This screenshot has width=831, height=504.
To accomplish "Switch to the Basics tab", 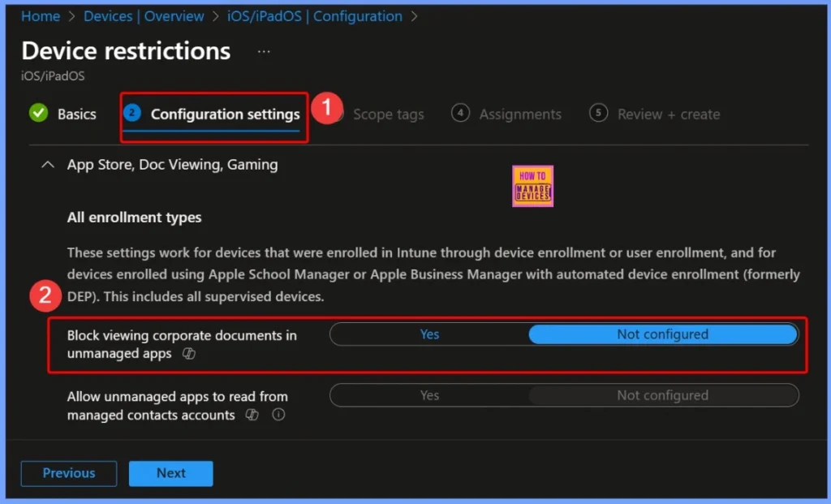I will click(x=78, y=114).
